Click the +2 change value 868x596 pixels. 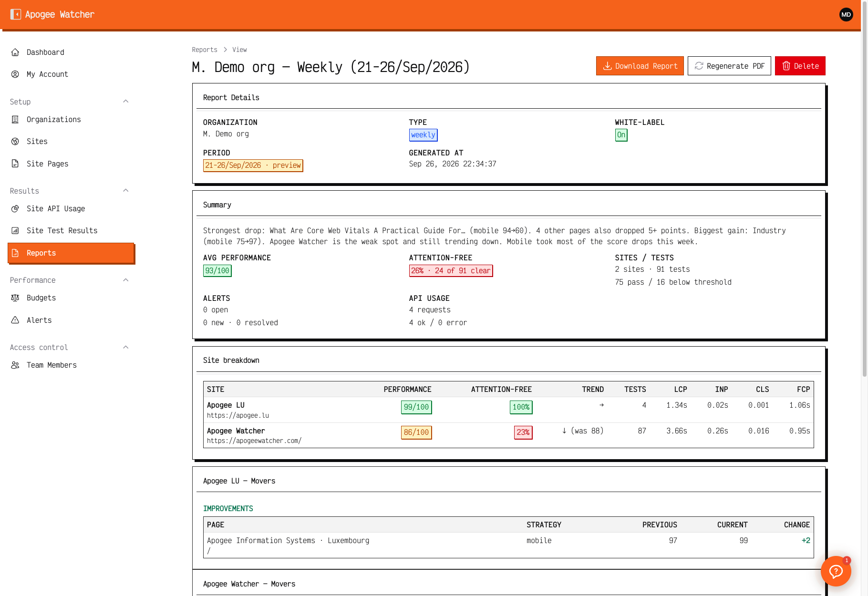tap(806, 540)
